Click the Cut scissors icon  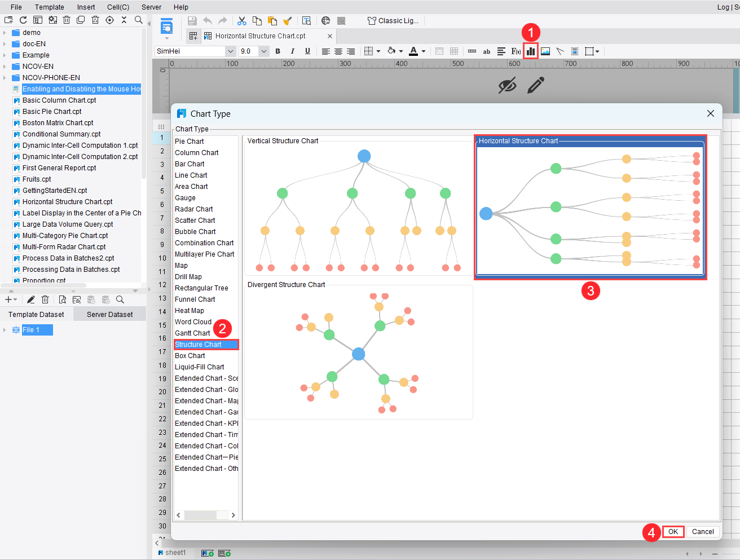click(242, 21)
